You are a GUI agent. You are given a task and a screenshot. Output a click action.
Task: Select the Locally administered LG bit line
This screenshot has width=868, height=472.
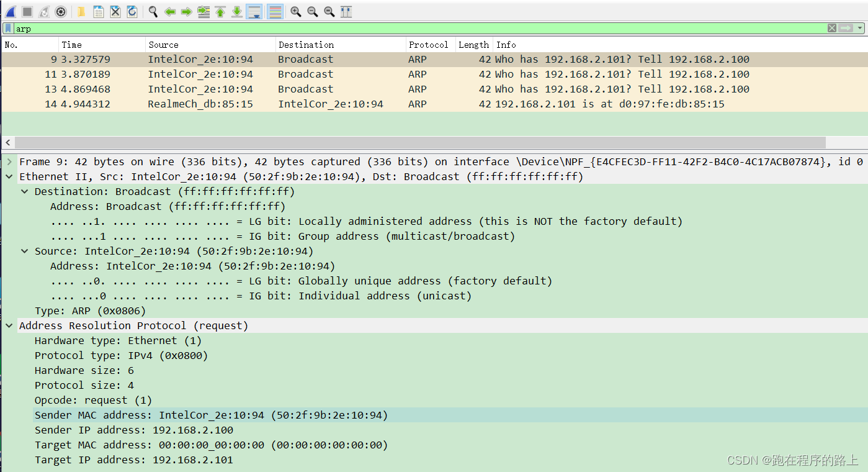[x=366, y=221]
